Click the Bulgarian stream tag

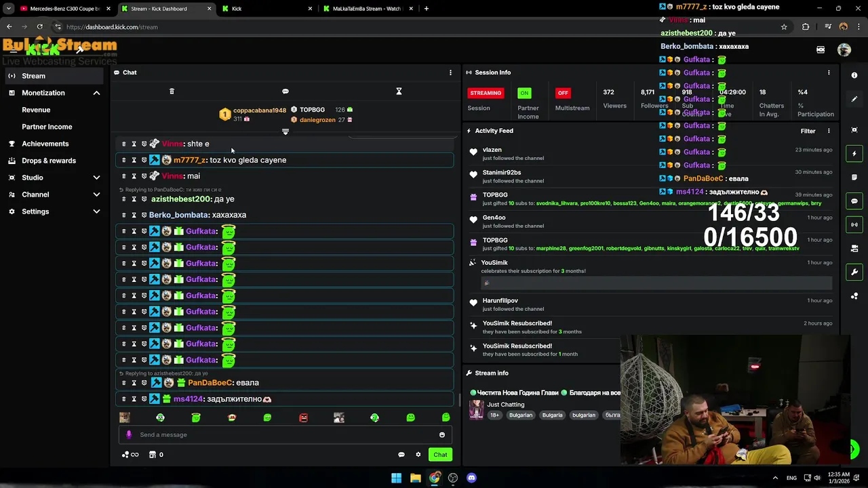tap(521, 415)
